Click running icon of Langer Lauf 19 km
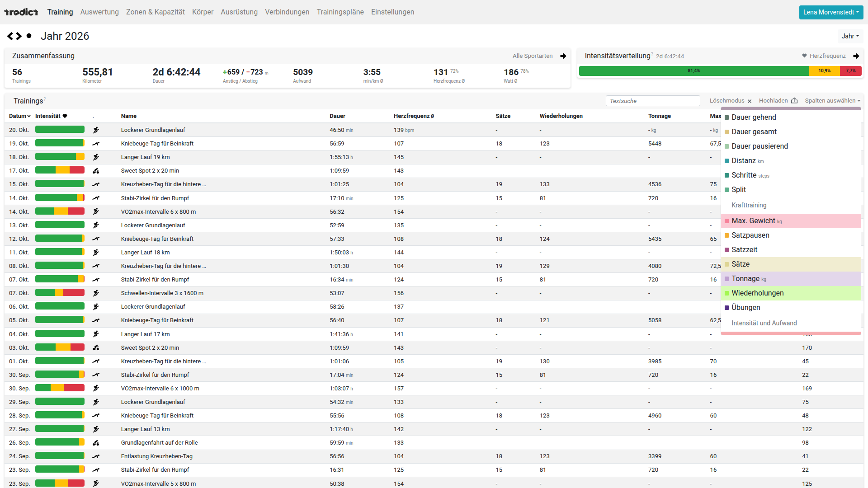This screenshot has height=488, width=868. tap(96, 157)
